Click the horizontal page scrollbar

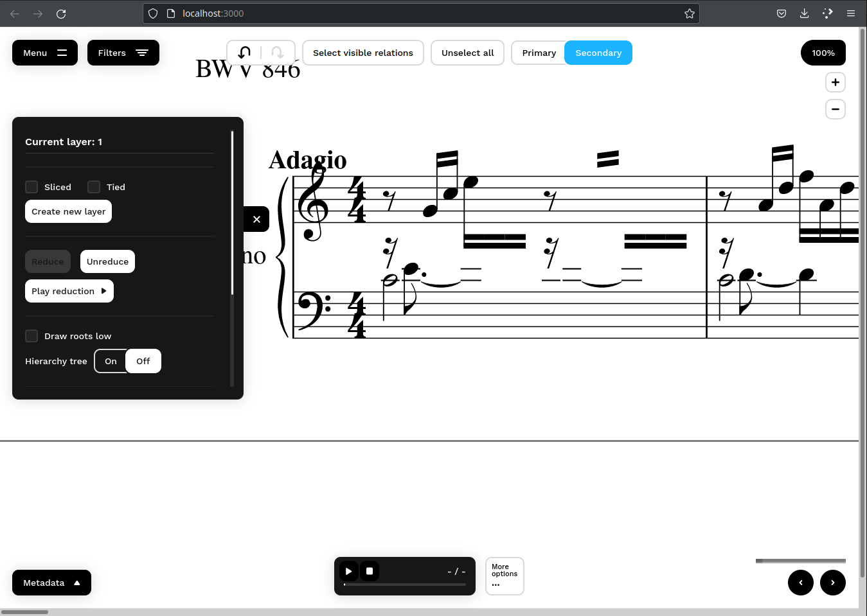tap(24, 612)
